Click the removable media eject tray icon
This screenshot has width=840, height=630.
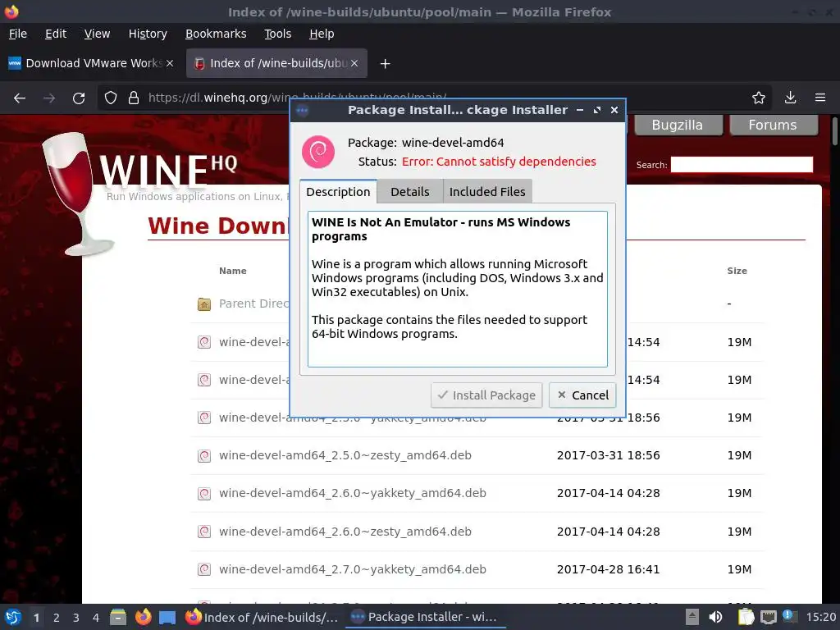coord(692,617)
